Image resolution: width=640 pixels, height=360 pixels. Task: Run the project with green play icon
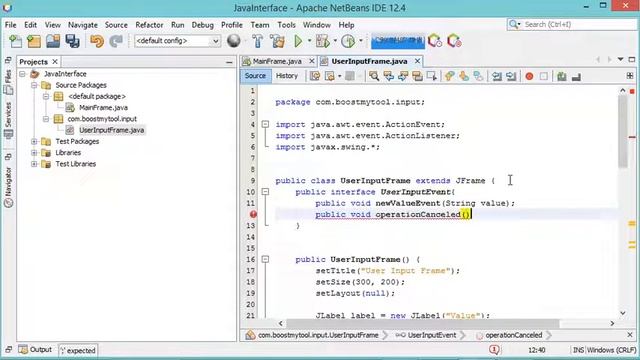click(298, 41)
